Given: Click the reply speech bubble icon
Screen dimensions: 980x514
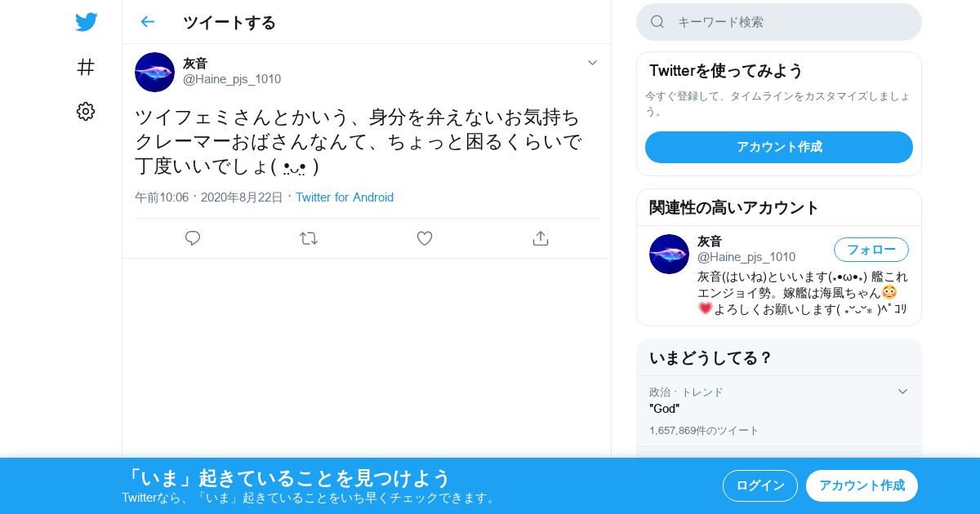Looking at the screenshot, I should click(x=193, y=238).
